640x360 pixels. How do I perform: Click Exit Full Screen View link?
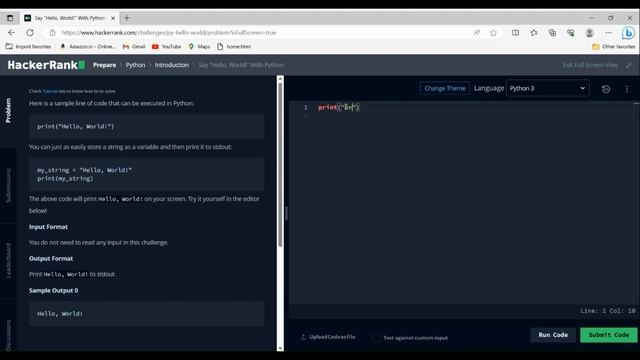click(x=590, y=65)
